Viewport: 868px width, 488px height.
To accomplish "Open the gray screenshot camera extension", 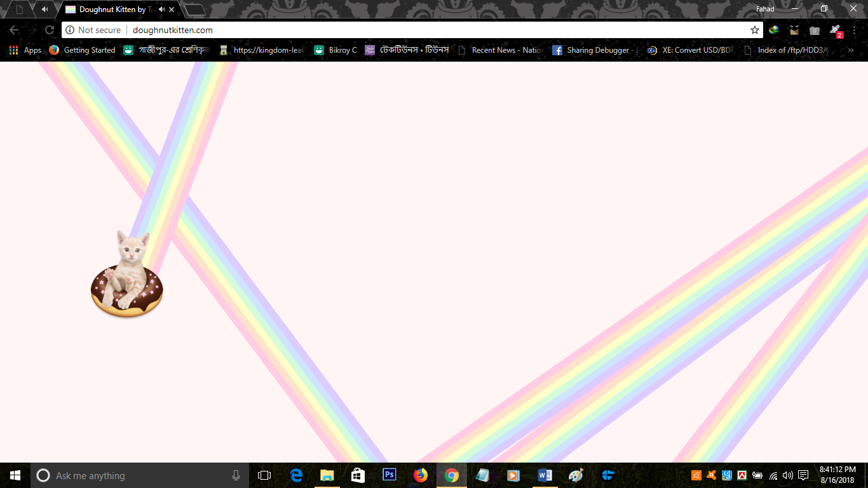I will click(x=815, y=30).
